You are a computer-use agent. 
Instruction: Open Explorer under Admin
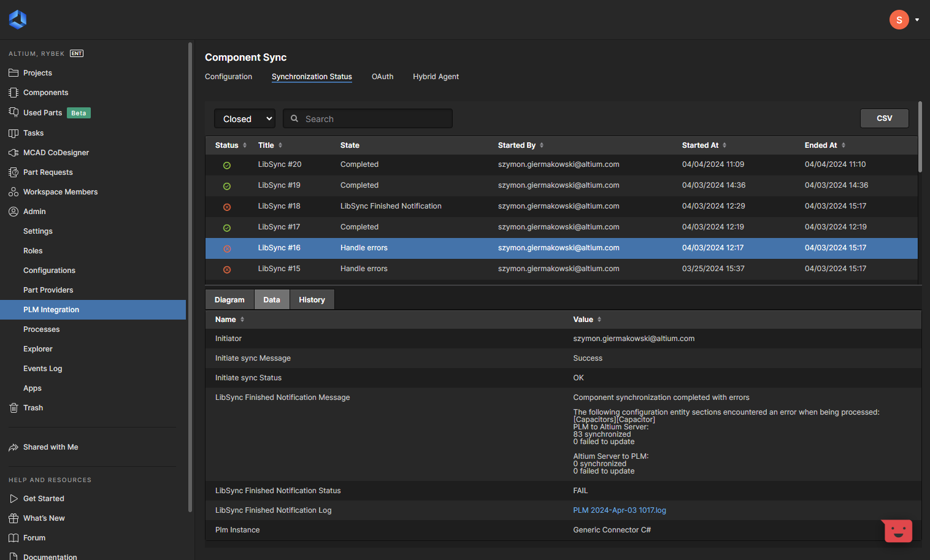[38, 349]
